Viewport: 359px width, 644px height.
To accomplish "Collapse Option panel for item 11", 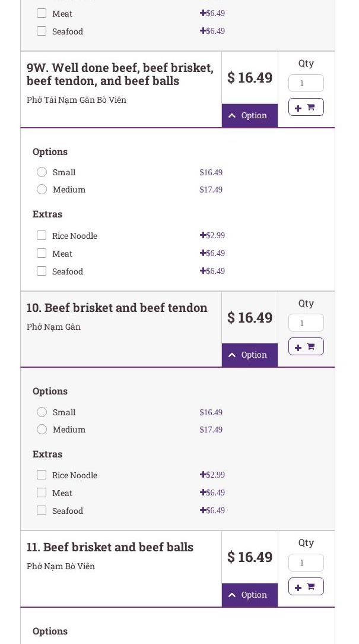I will pos(249,595).
